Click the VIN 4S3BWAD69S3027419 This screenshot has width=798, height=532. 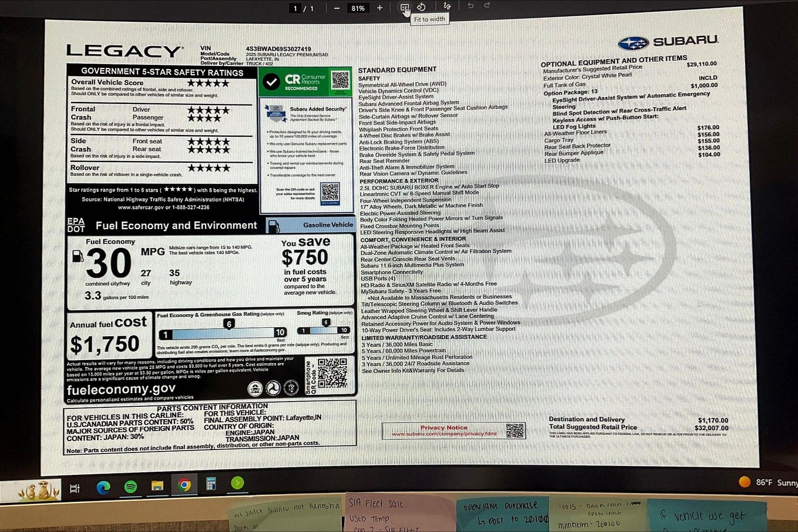click(278, 49)
